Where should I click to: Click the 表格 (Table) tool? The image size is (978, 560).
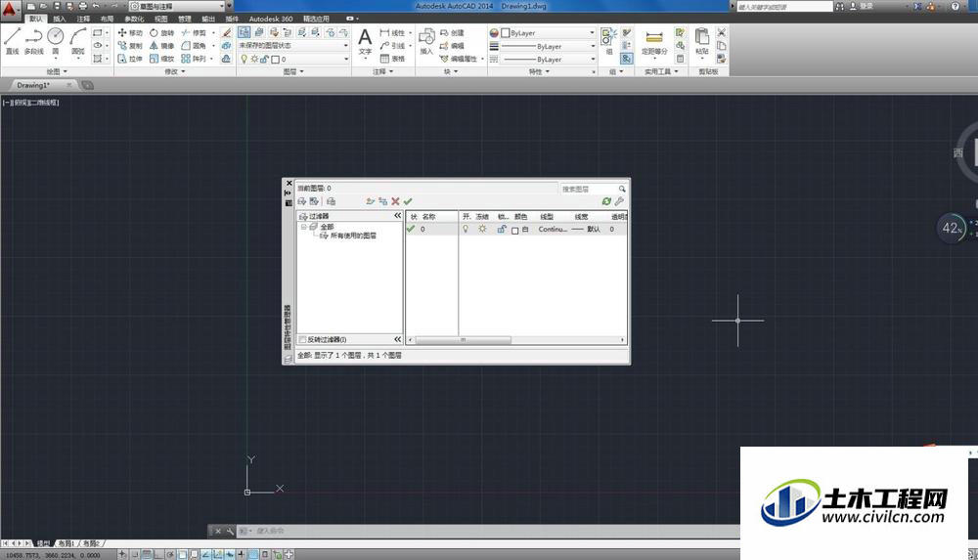click(392, 59)
